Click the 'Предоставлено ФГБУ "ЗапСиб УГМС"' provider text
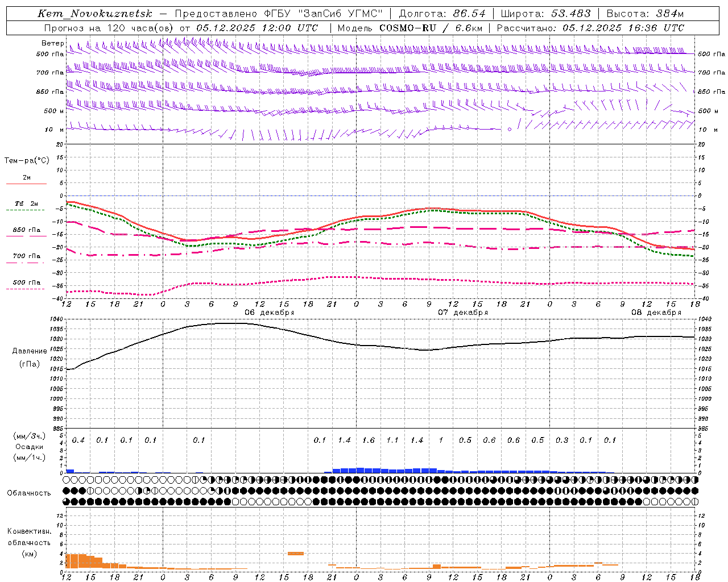Image resolution: width=728 pixels, height=582 pixels. (x=279, y=14)
